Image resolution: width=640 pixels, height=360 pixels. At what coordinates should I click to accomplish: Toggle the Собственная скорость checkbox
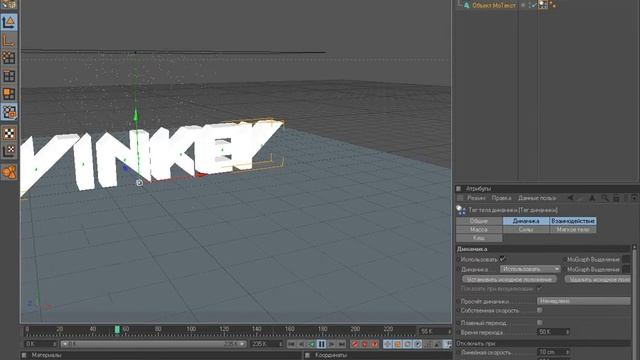540,310
